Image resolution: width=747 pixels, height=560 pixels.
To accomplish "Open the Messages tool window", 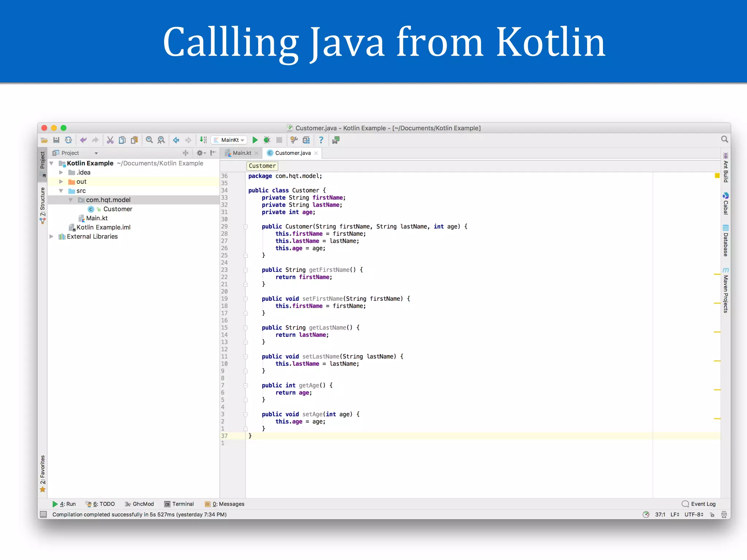I will coord(225,504).
